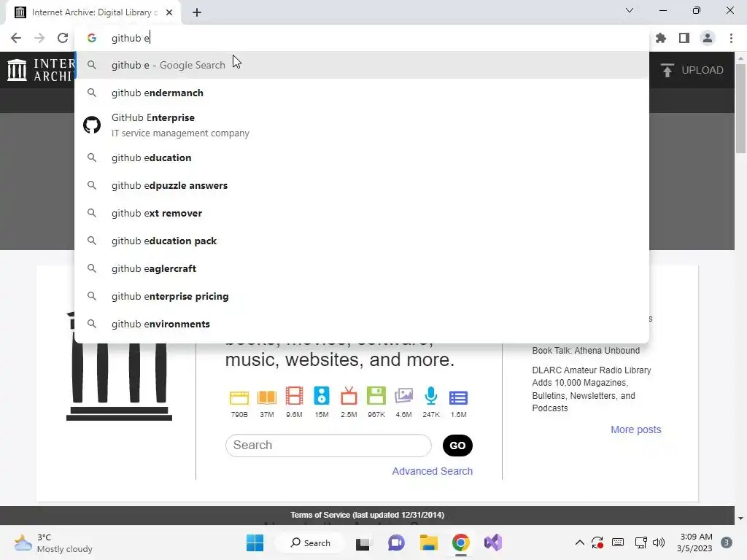Screen dimensions: 747x560
Task: Pick 'github edpuzzle answers' suggestion
Action: click(x=362, y=185)
